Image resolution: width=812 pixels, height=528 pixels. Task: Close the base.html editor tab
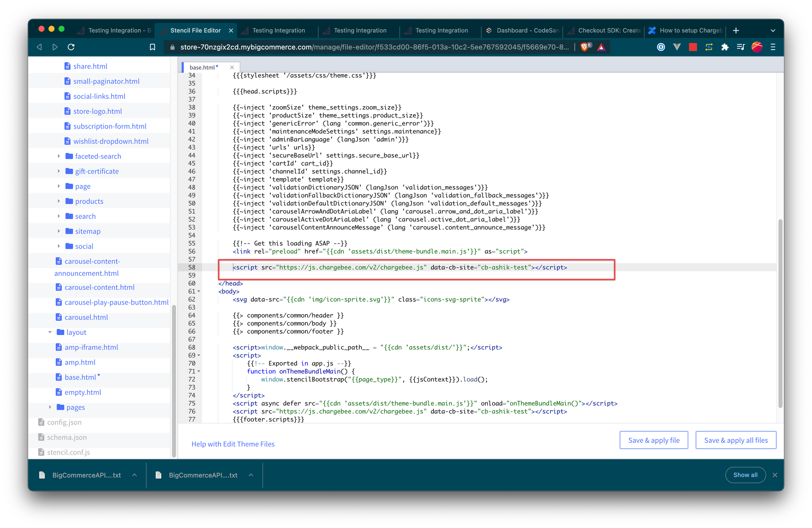pos(232,67)
